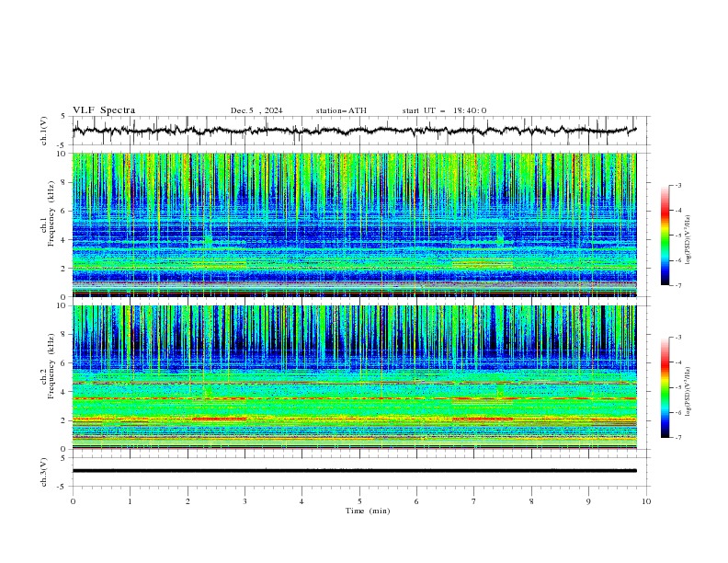Viewport: 728px width, 563px height.
Task: Click the 'Time (min)' axis label
Action: pyautogui.click(x=368, y=511)
